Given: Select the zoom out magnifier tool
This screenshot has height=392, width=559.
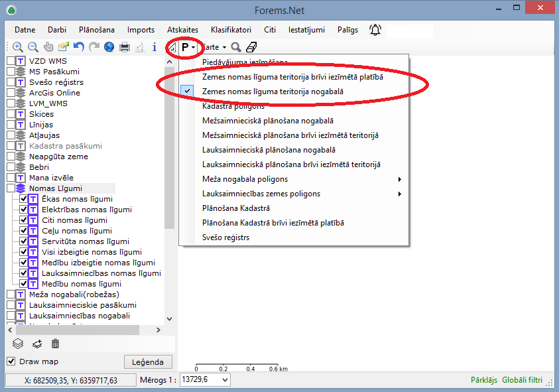Looking at the screenshot, I should pos(33,47).
